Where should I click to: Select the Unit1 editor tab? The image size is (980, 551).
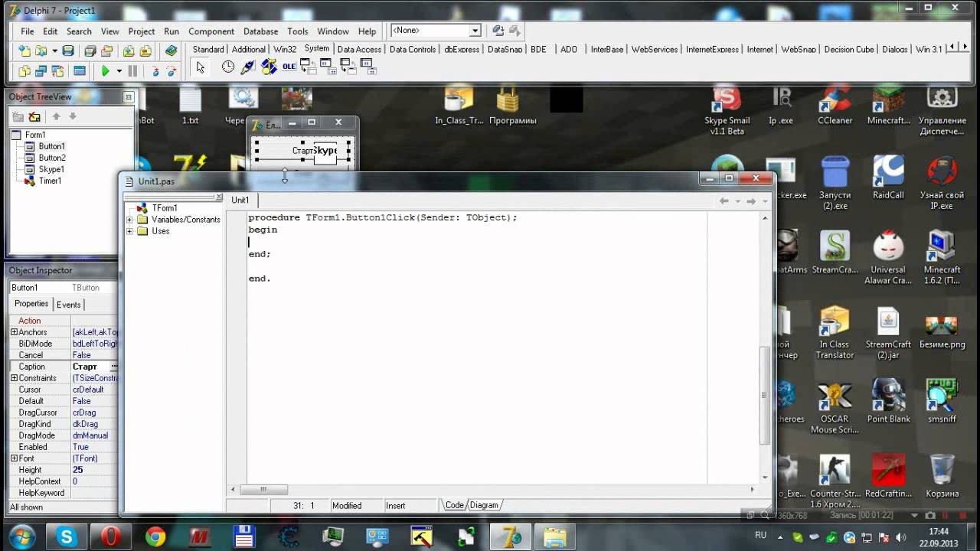click(240, 200)
